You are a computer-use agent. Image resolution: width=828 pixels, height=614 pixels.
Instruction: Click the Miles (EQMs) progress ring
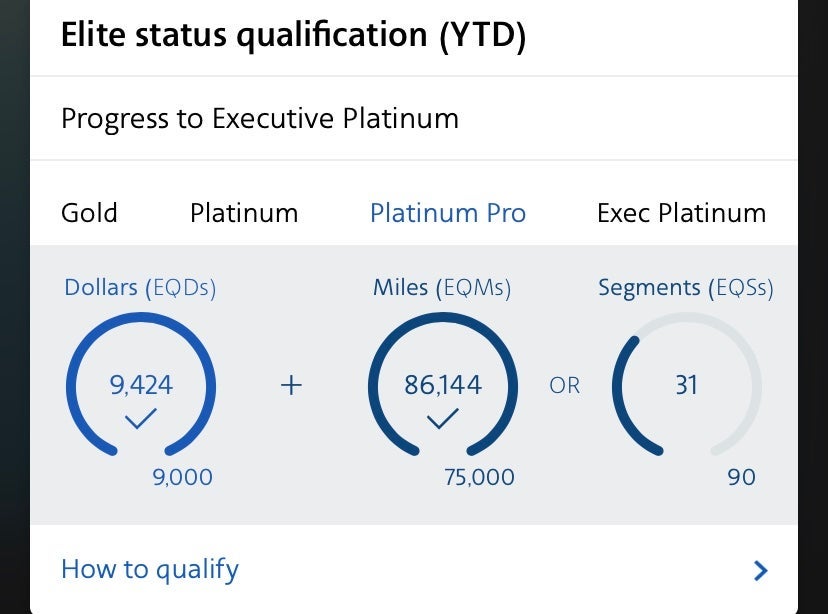pyautogui.click(x=443, y=385)
